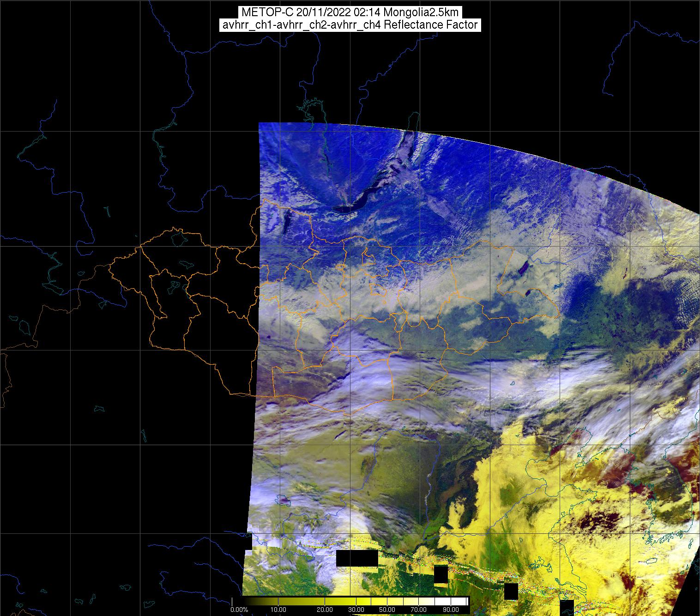
Task: Click the METOP-C 20/11/2022 02:14 Mongolia2.5km title
Action: (350, 12)
